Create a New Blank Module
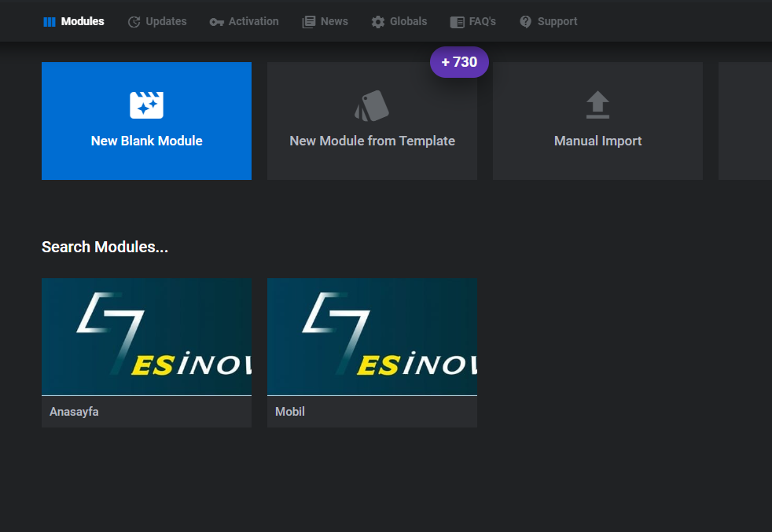The height and width of the screenshot is (532, 772). [x=147, y=121]
